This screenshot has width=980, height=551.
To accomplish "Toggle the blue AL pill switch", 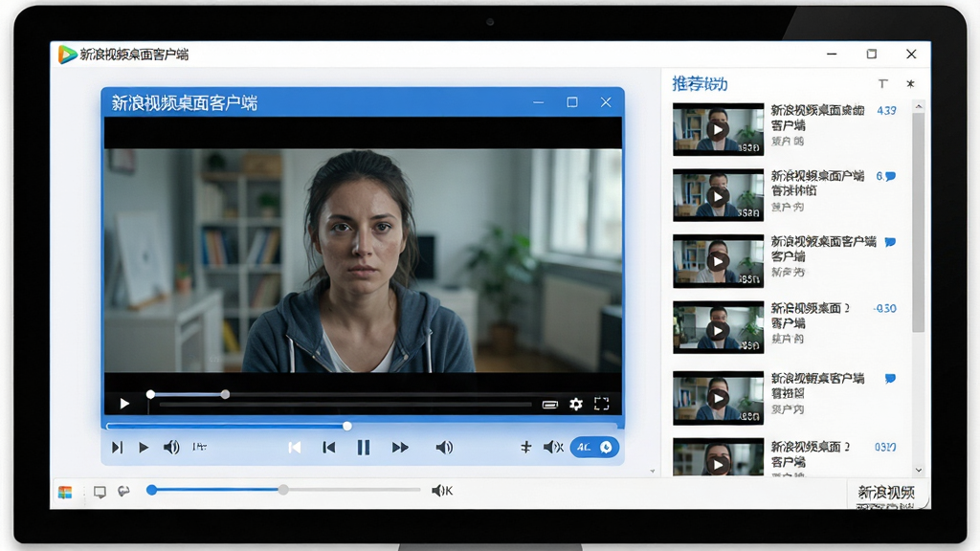I will 594,448.
